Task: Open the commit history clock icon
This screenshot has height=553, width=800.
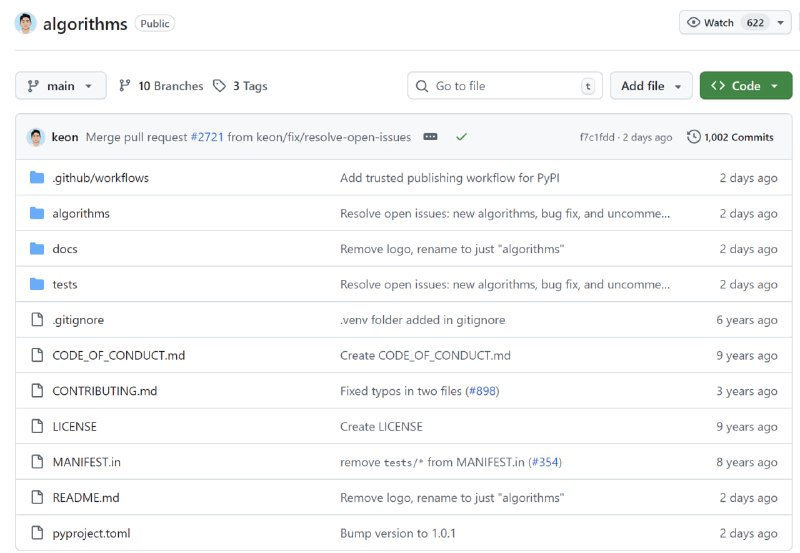Action: (693, 137)
